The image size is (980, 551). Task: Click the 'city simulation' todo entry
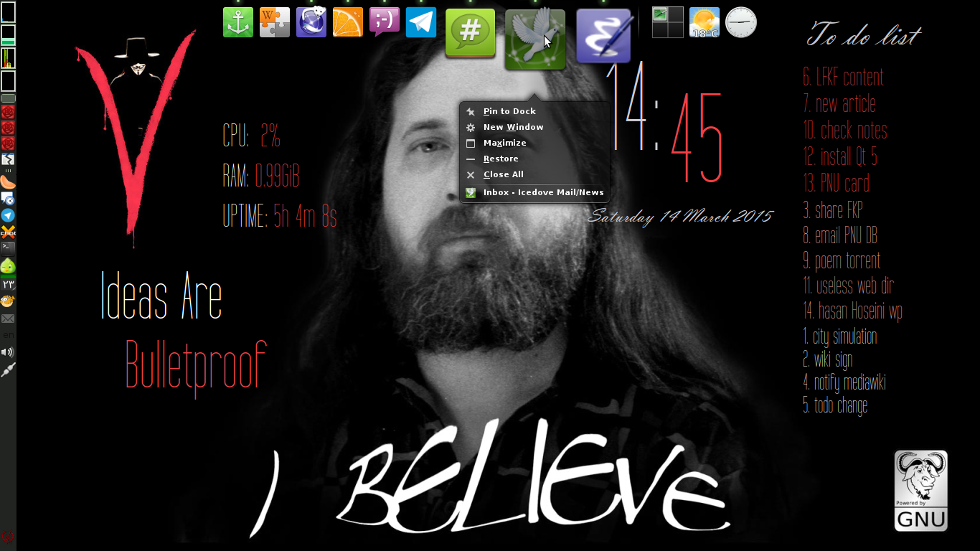click(x=839, y=336)
